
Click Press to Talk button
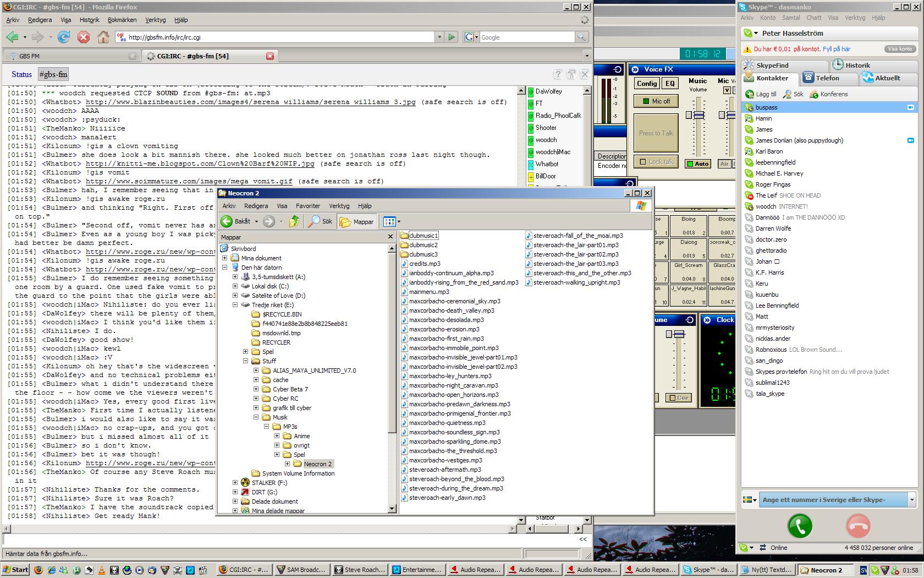[656, 133]
